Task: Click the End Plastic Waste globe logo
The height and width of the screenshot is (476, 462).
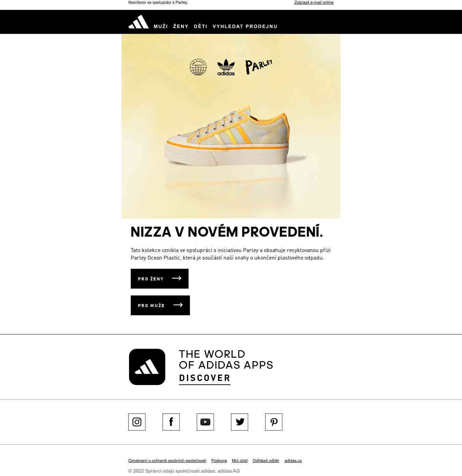Action: 198,67
